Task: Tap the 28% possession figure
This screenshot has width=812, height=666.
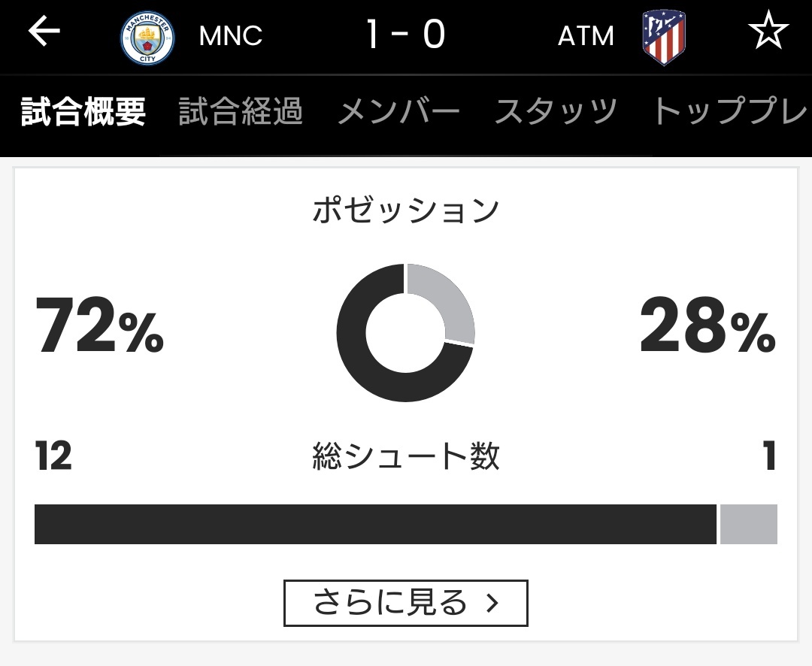Action: [708, 325]
